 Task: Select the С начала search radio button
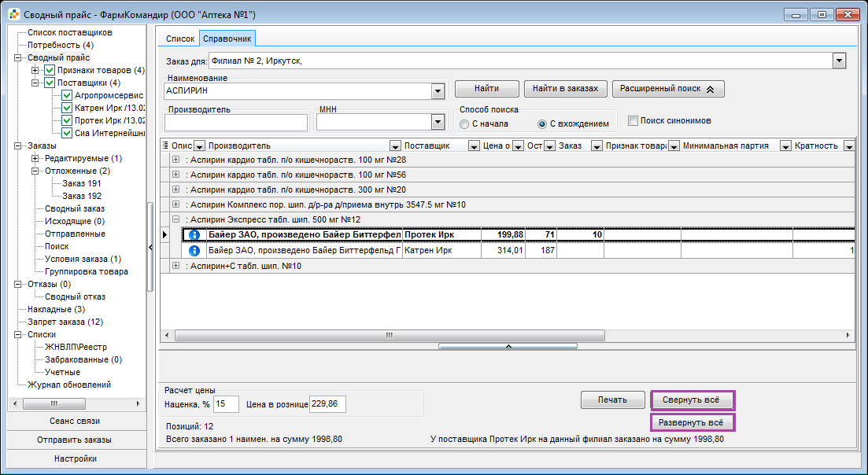[464, 124]
